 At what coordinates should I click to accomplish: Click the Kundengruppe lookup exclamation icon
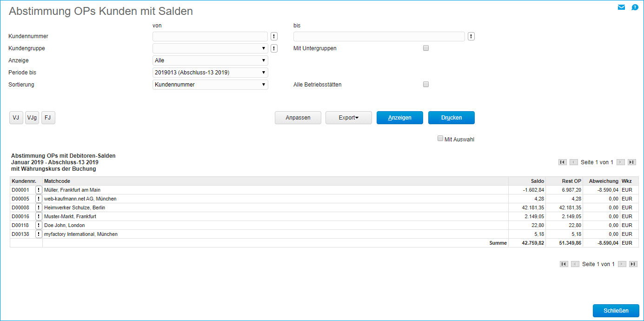274,48
